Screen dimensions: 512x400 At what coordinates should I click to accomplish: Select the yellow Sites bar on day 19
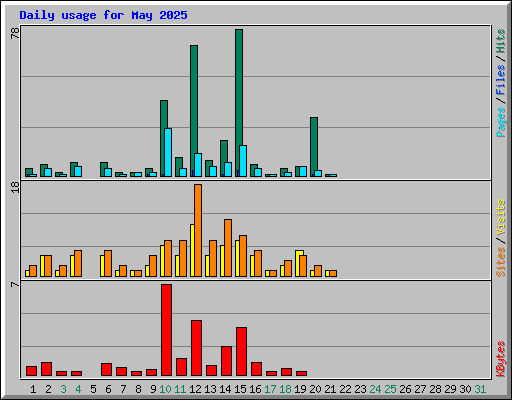(x=299, y=263)
